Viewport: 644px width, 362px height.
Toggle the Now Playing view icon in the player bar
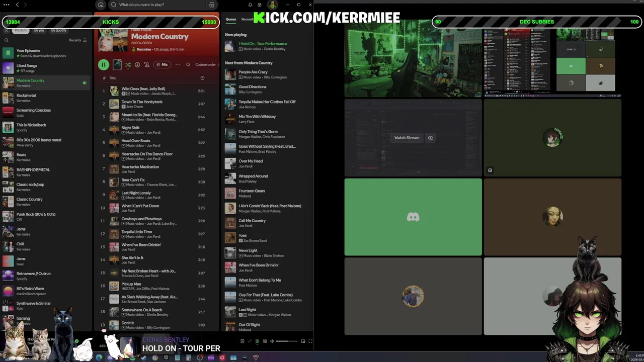coord(242,341)
